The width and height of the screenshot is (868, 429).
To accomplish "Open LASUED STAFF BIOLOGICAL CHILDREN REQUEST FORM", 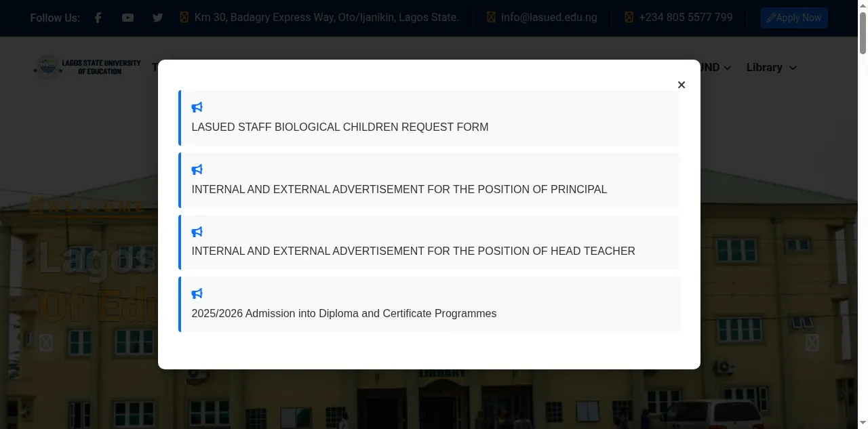I will click(340, 127).
